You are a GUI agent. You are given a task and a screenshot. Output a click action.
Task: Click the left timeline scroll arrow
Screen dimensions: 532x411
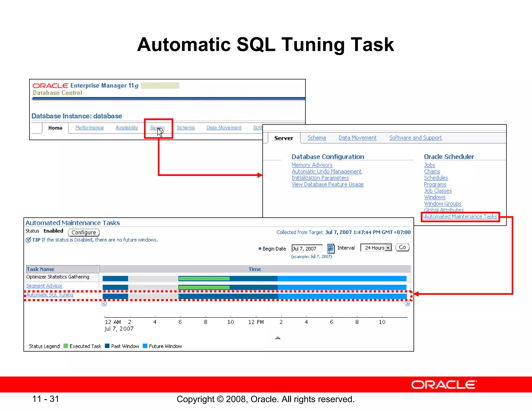104,303
